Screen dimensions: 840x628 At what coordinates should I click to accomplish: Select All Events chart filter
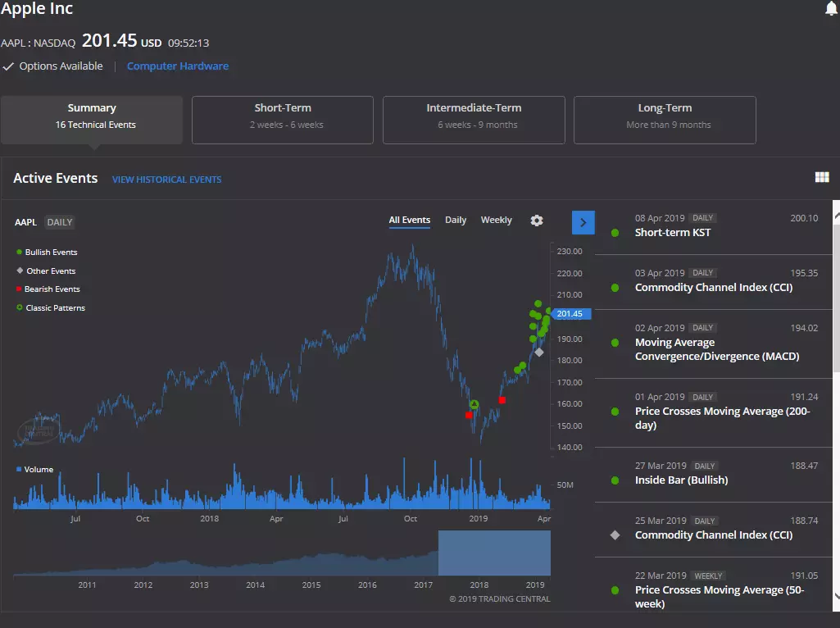(409, 221)
